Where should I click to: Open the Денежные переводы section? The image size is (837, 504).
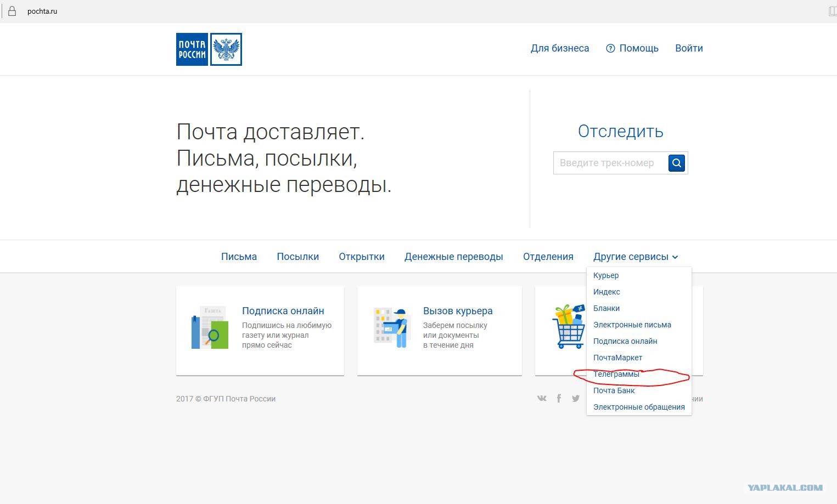click(x=454, y=257)
